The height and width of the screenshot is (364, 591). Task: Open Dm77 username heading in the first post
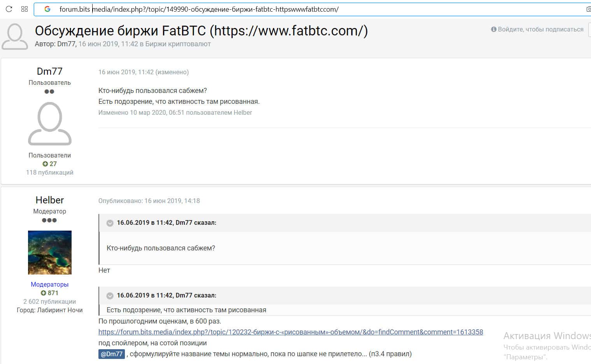pos(50,71)
